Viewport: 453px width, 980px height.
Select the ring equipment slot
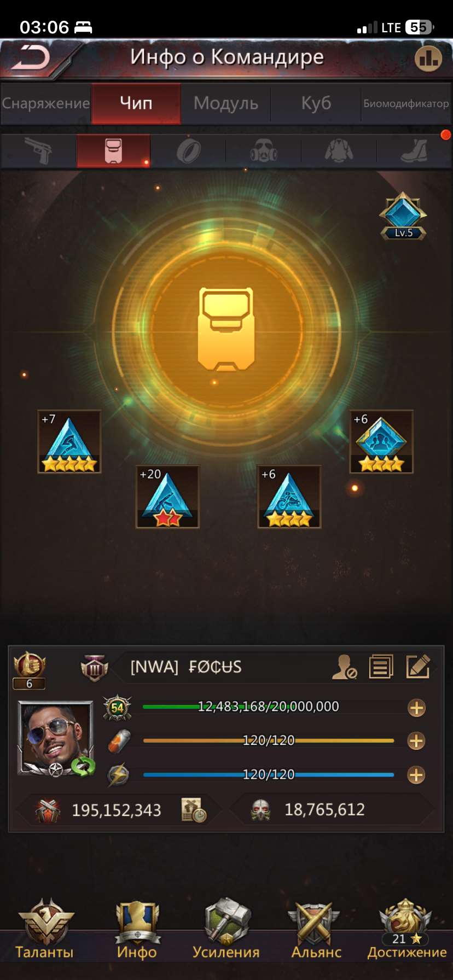click(x=189, y=151)
